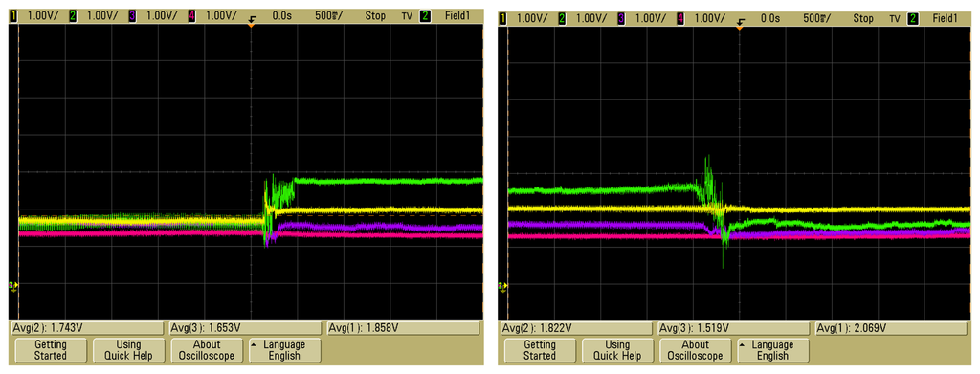Click channel 3 1.00V/ scale on left scope

click(161, 16)
